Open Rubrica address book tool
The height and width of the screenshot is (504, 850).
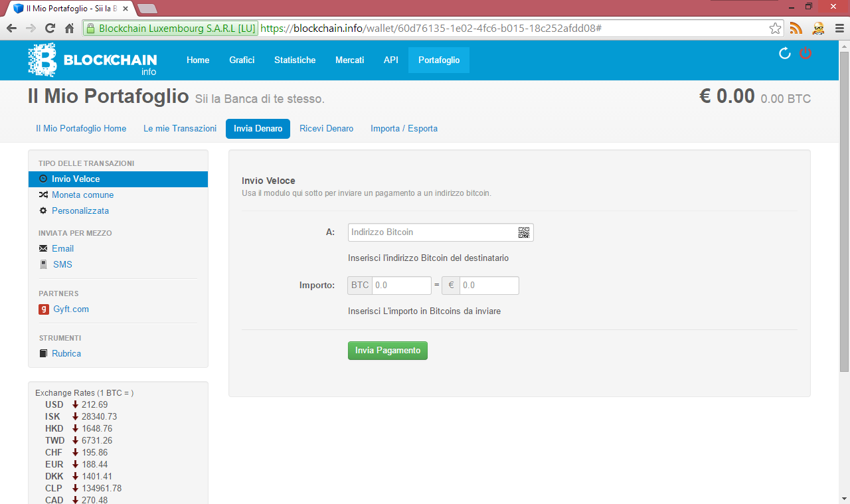[x=66, y=354]
